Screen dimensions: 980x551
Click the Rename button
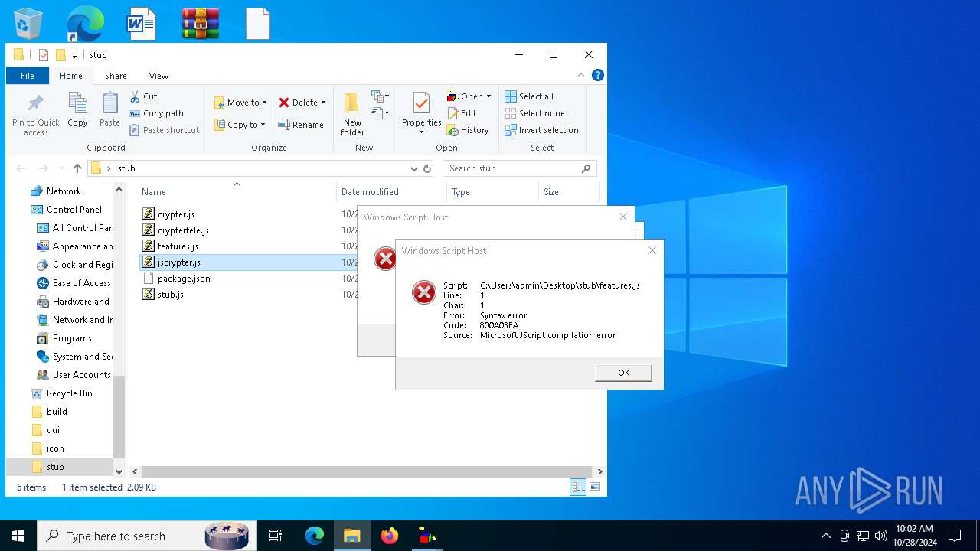(301, 125)
